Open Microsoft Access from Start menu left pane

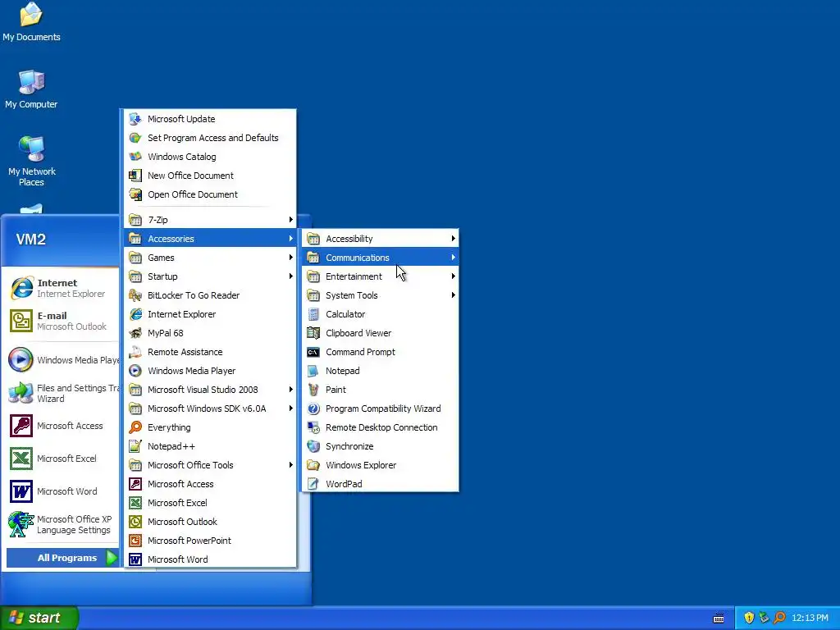click(62, 426)
